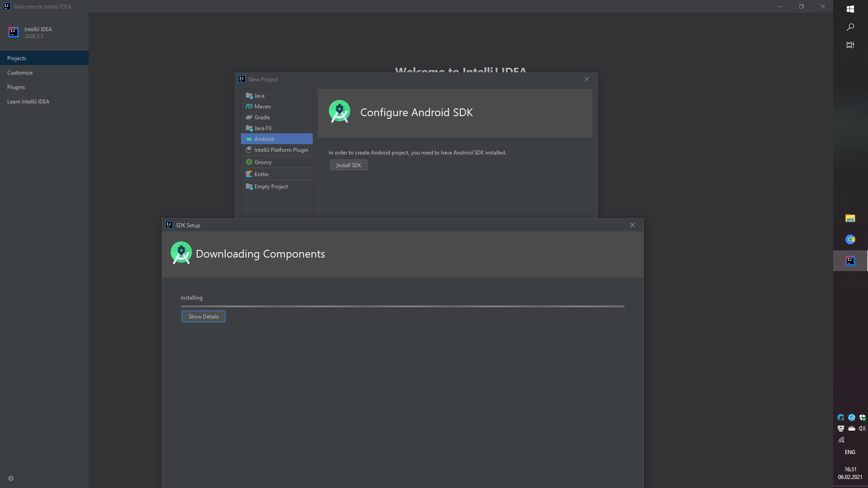Click the Android Studio logo in Downloading Components header

[181, 253]
